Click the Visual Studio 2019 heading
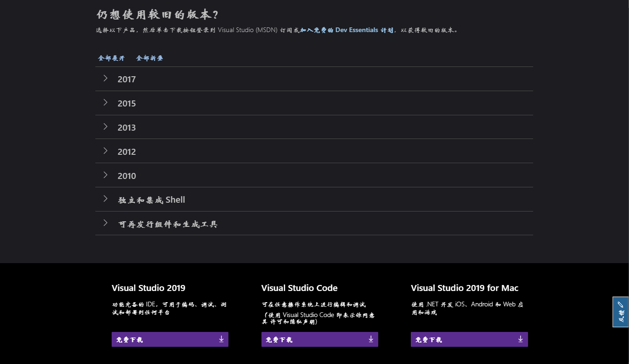The width and height of the screenshot is (629, 364). (x=148, y=288)
